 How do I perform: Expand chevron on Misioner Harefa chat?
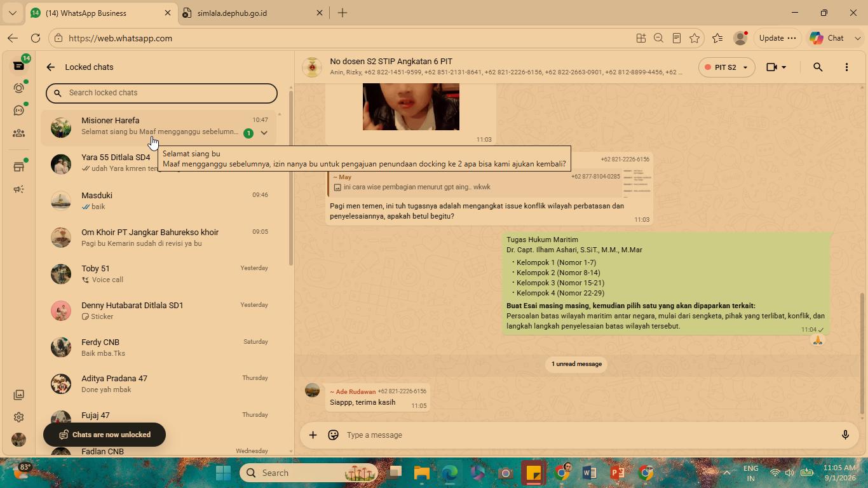(264, 133)
